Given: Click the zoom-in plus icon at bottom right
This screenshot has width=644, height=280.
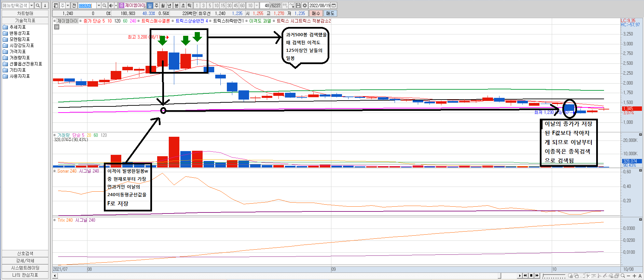Looking at the screenshot, I should pyautogui.click(x=634, y=276).
